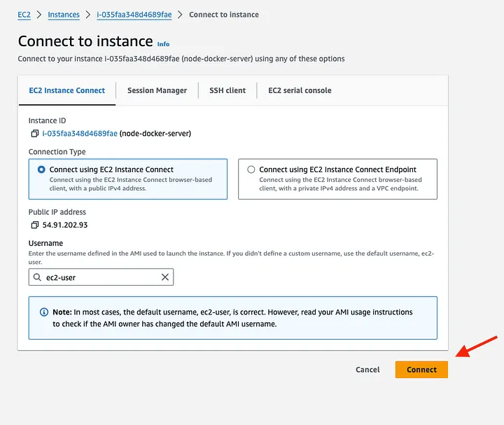Open i-035faa348d4689fae breadcrumb link
The height and width of the screenshot is (425, 504).
(x=134, y=15)
